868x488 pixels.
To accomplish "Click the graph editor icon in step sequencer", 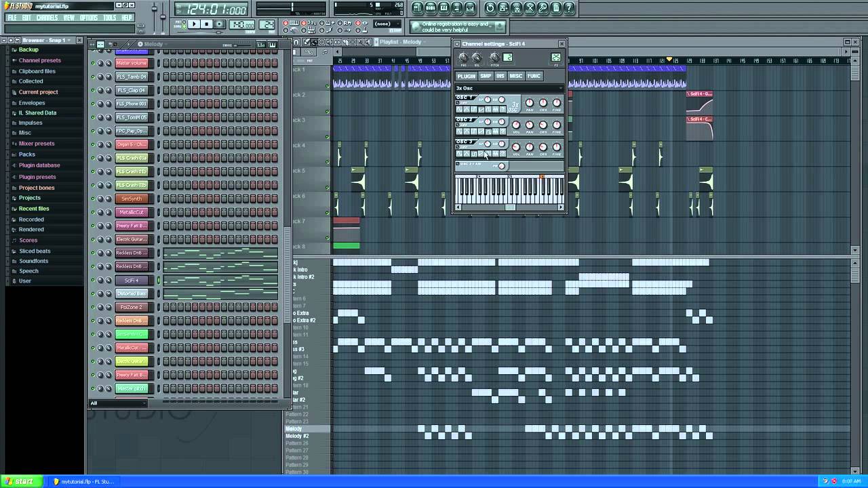I will pos(261,45).
